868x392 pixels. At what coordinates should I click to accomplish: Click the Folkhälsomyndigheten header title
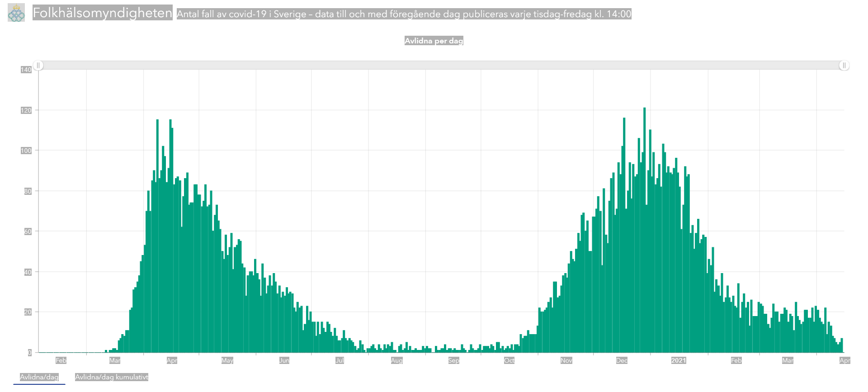(102, 13)
